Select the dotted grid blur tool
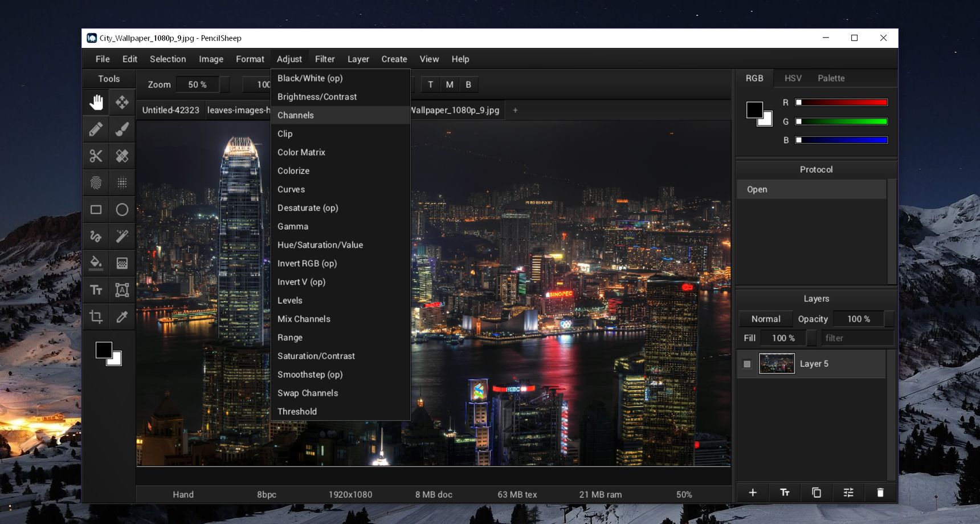 122,183
